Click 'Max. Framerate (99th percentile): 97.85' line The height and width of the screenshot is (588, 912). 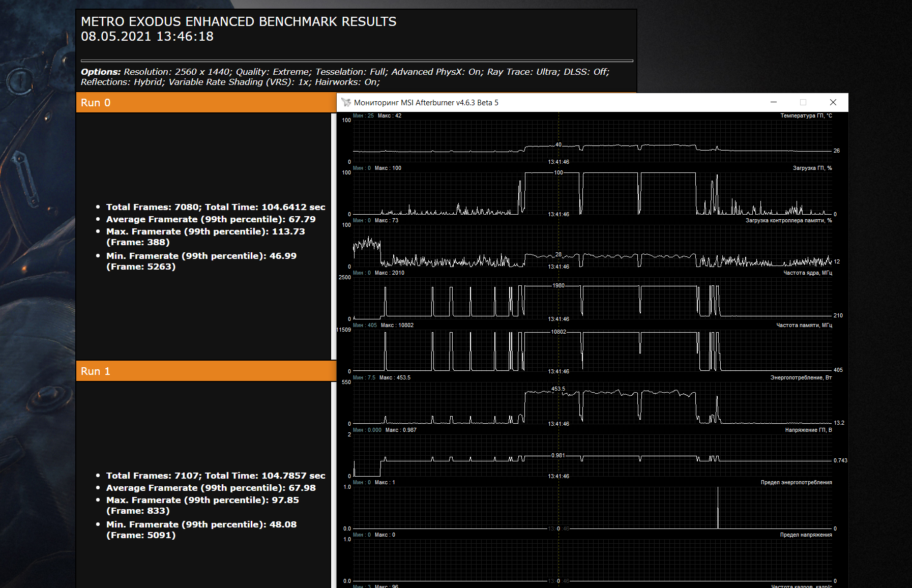[x=202, y=505]
